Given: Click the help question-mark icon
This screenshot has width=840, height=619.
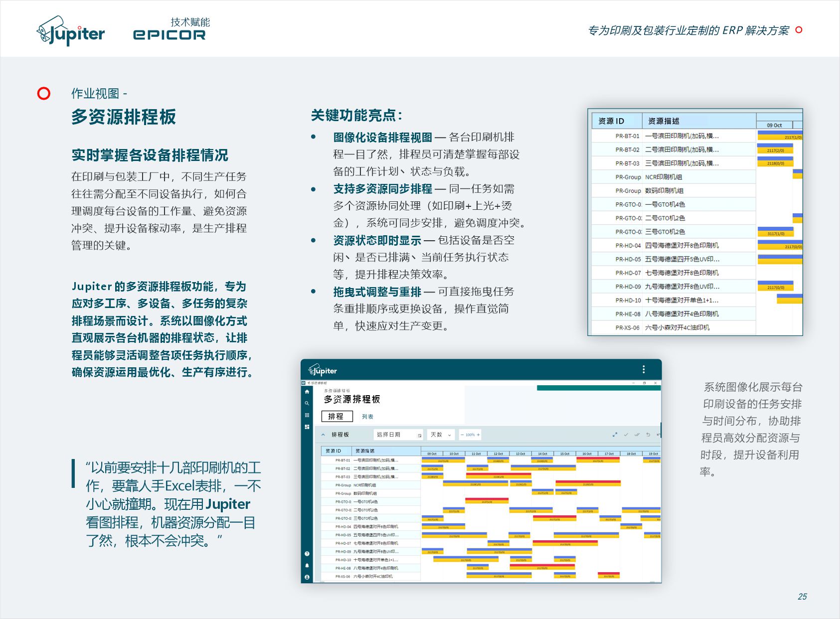Looking at the screenshot, I should pos(307,554).
